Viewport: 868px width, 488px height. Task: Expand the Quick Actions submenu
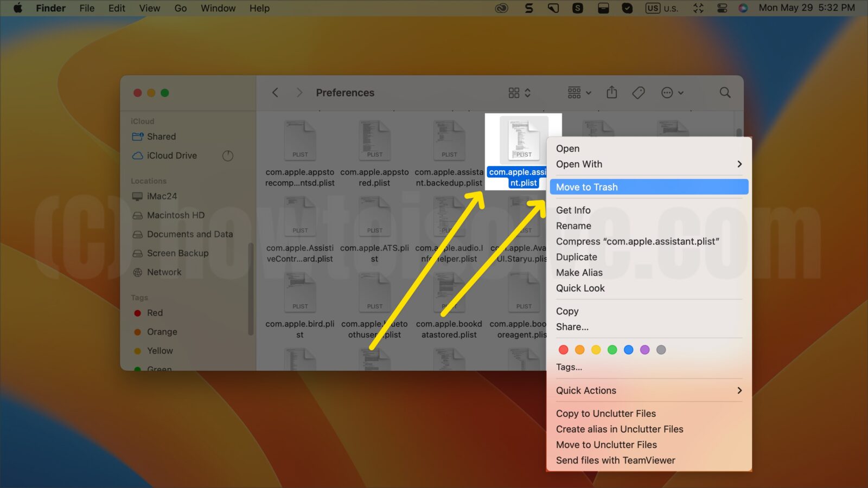coord(649,390)
